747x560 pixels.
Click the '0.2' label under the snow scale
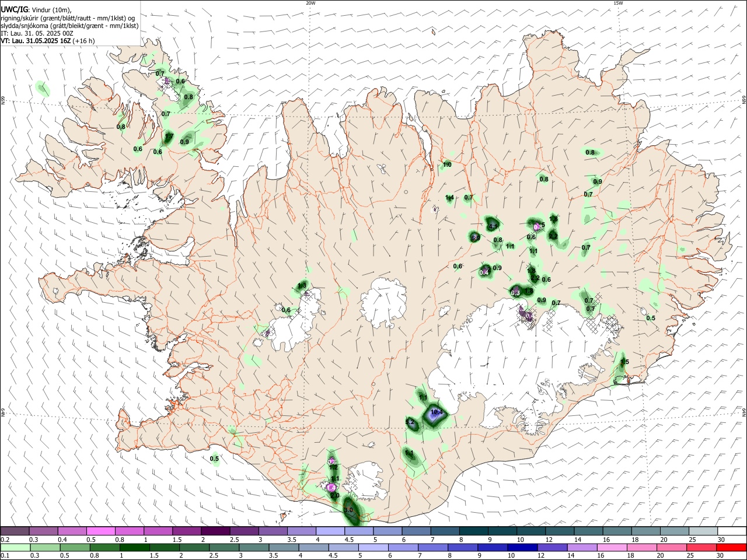[5, 540]
